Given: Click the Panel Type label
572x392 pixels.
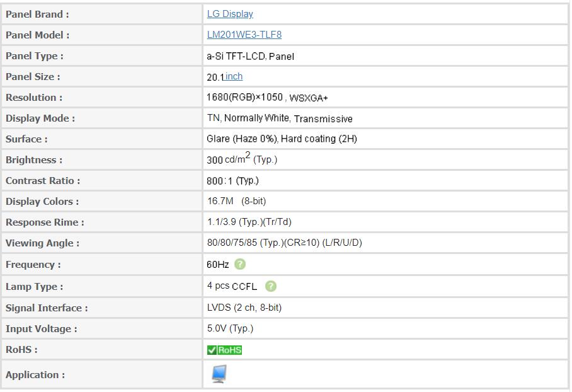Looking at the screenshot, I should [34, 56].
